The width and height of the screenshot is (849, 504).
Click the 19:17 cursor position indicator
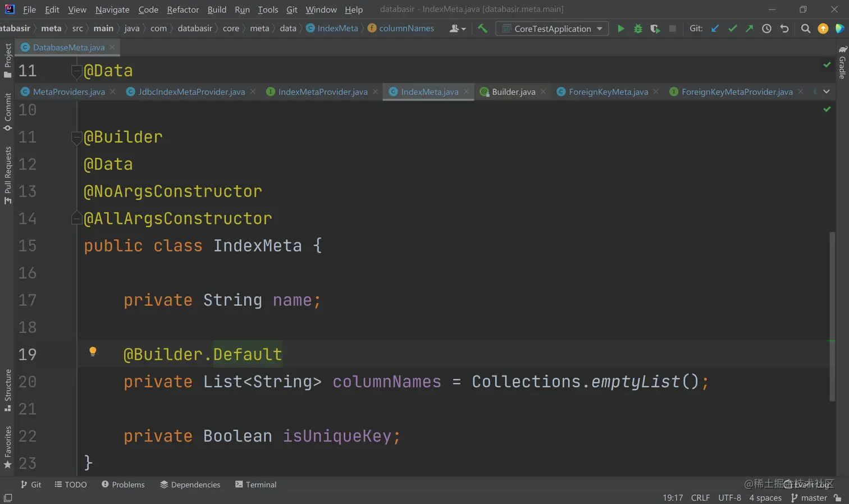click(673, 498)
